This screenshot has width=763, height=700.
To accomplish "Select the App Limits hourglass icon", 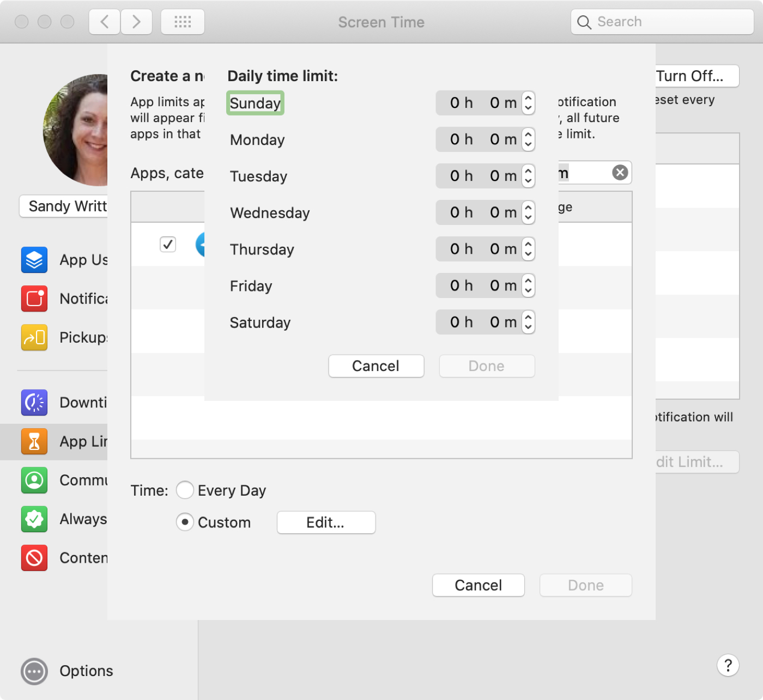I will point(34,442).
